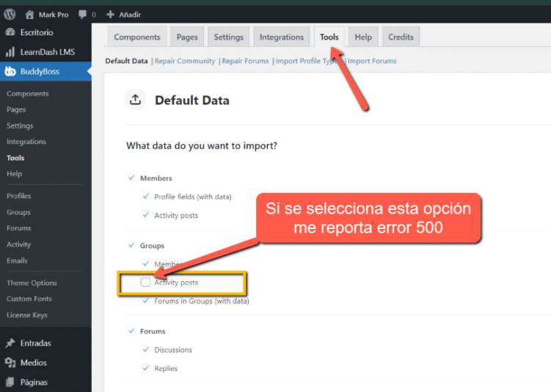This screenshot has width=551, height=392.
Task: Open Theme Options in sidebar menu
Action: point(32,283)
